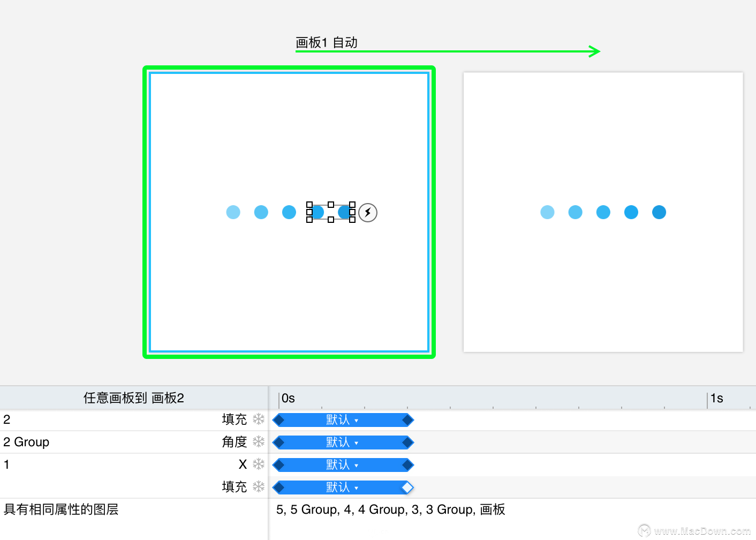Click the 1s mark on timeline ruler
756x540 pixels.
click(x=716, y=398)
